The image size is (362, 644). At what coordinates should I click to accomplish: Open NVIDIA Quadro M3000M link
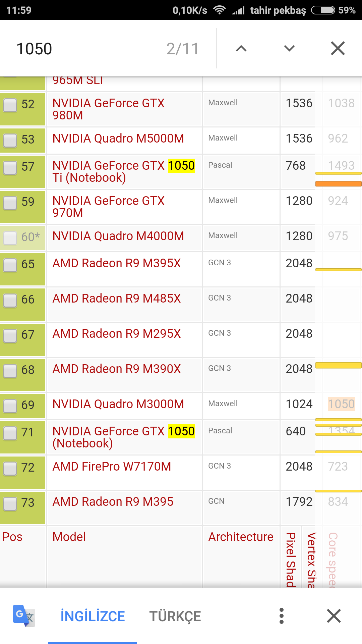pos(118,404)
